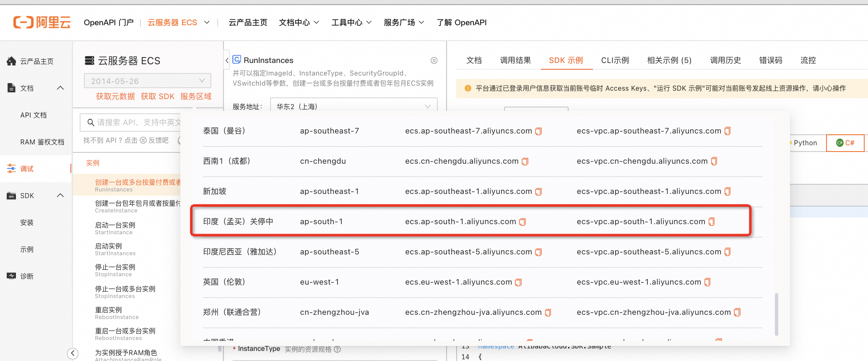
Task: Copy ecs-vpc.ap-southeast-7.aliyuncs.com endpoint
Action: [728, 131]
